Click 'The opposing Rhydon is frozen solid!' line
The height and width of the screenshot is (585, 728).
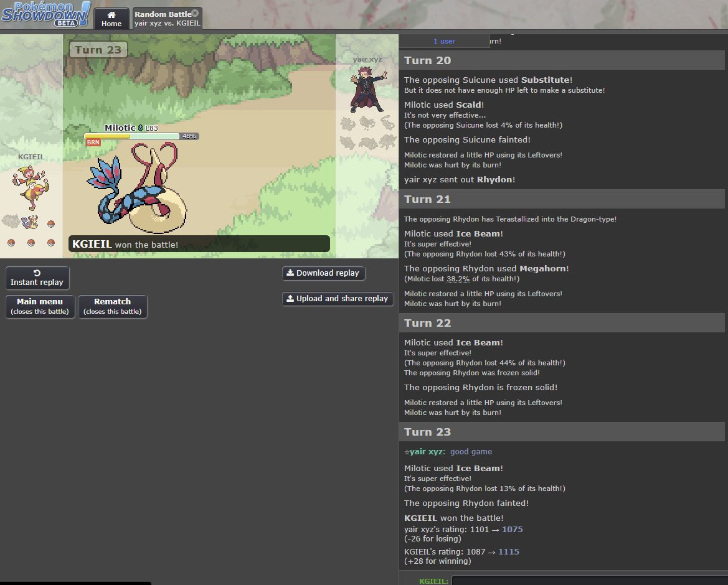tap(481, 387)
